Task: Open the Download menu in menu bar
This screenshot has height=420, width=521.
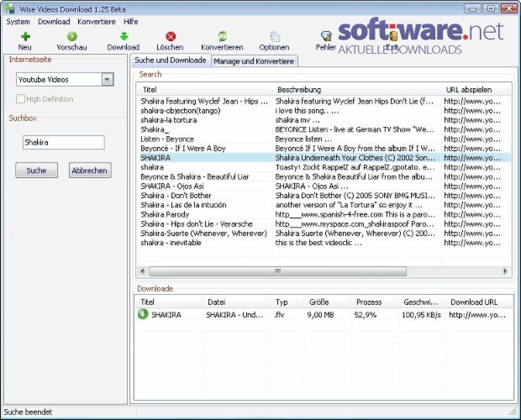Action: click(54, 22)
